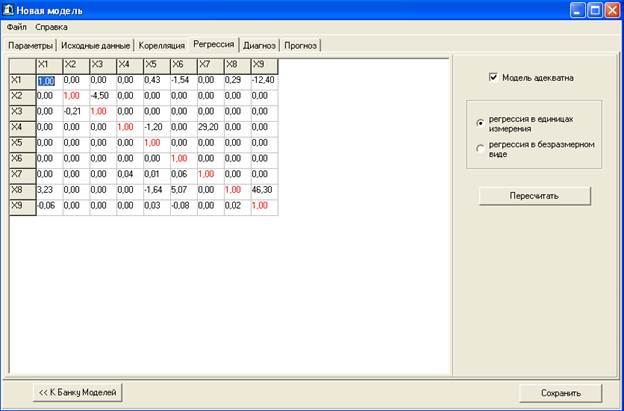624x411 pixels.
Task: Click cell -1,20 in row X4
Action: [x=157, y=129]
